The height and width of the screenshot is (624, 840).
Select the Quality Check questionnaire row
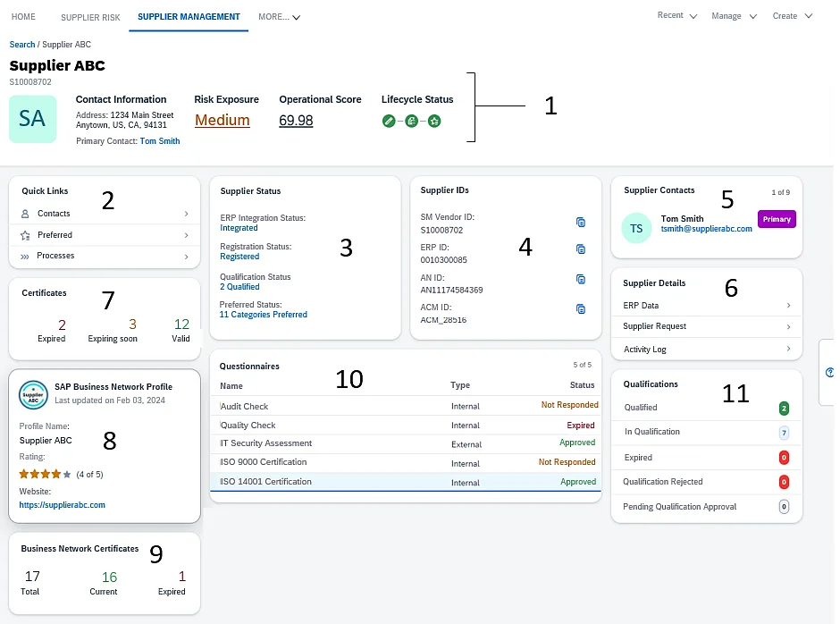pyautogui.click(x=406, y=426)
